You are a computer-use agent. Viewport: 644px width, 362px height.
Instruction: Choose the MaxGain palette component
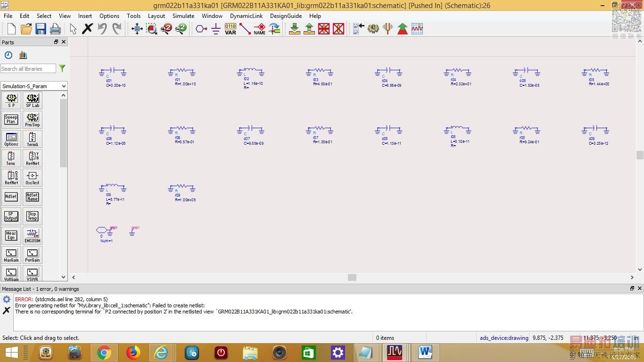point(11,255)
